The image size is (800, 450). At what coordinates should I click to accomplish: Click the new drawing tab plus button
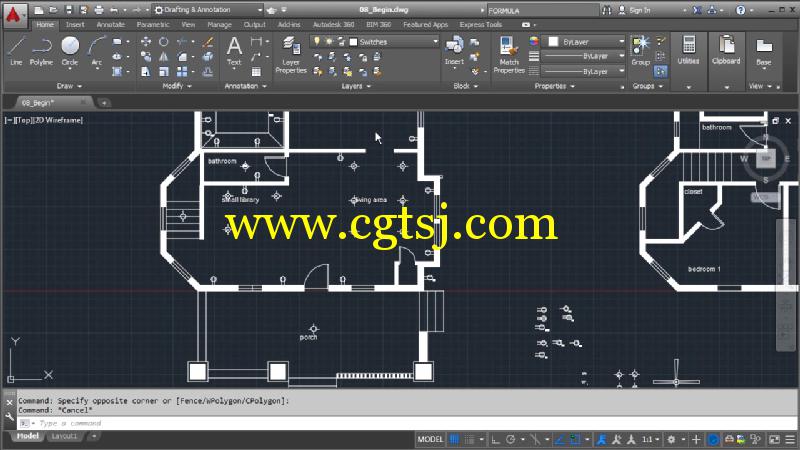pos(104,103)
